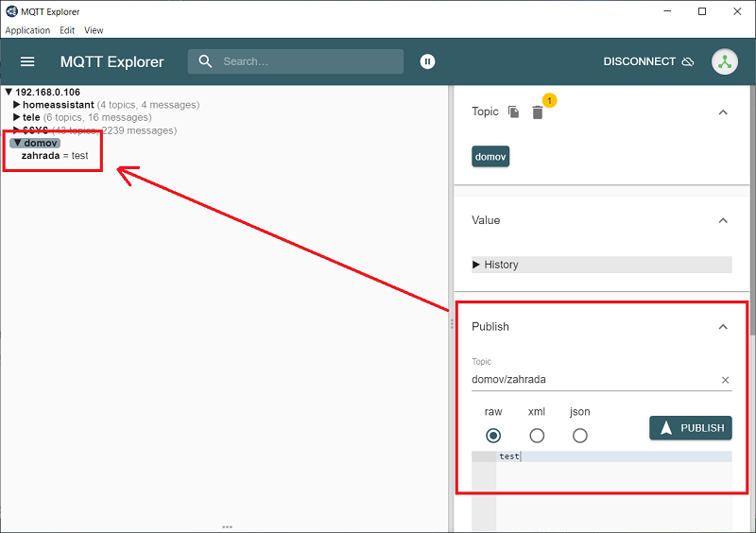The image size is (756, 533).
Task: Click the sidebar vertical scrollbar thumb
Action: [x=752, y=211]
